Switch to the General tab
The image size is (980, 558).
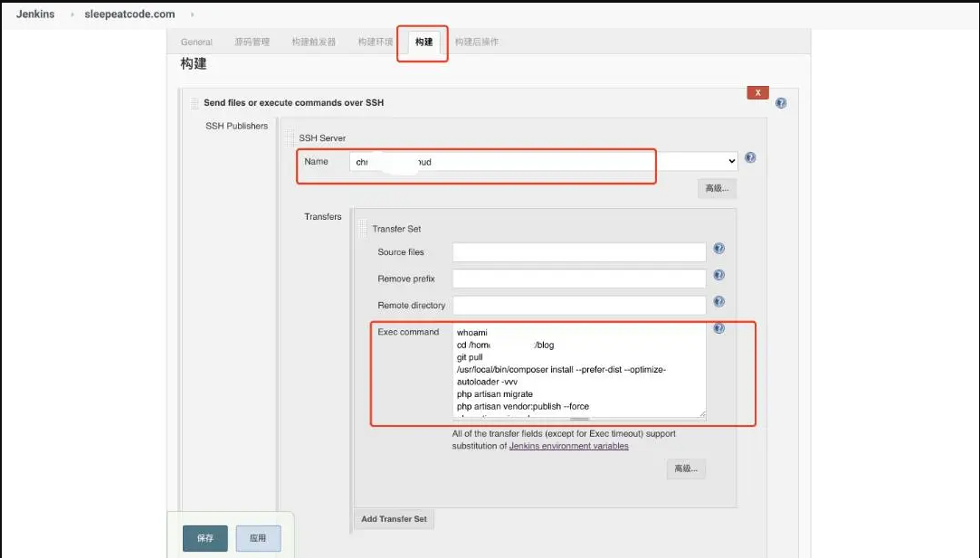pos(196,42)
